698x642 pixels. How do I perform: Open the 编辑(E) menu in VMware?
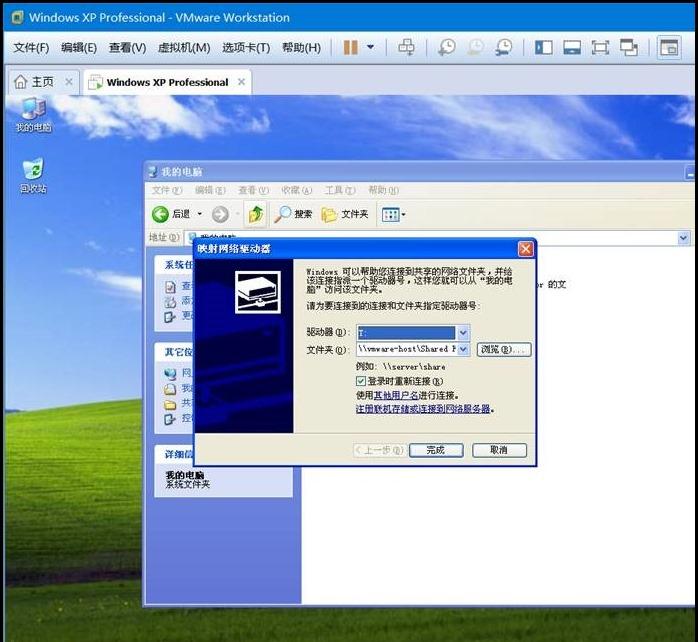click(x=79, y=47)
